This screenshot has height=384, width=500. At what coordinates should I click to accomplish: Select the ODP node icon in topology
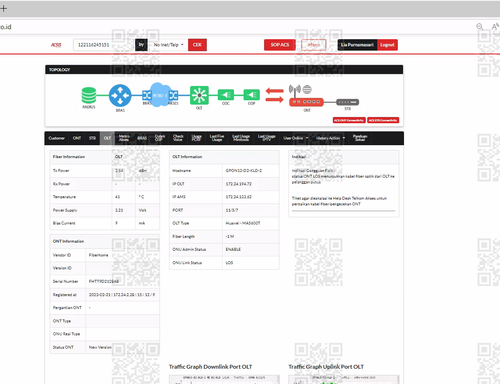(251, 95)
